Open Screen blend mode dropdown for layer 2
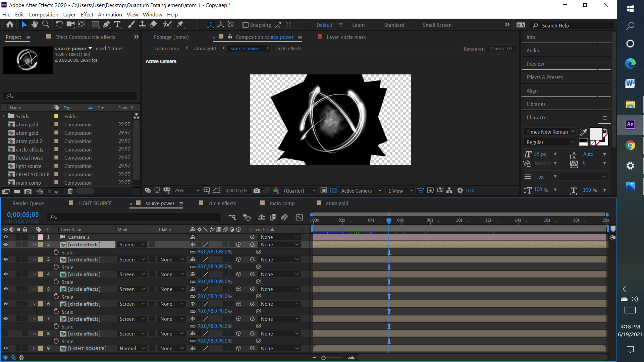The height and width of the screenshot is (362, 644). (132, 245)
